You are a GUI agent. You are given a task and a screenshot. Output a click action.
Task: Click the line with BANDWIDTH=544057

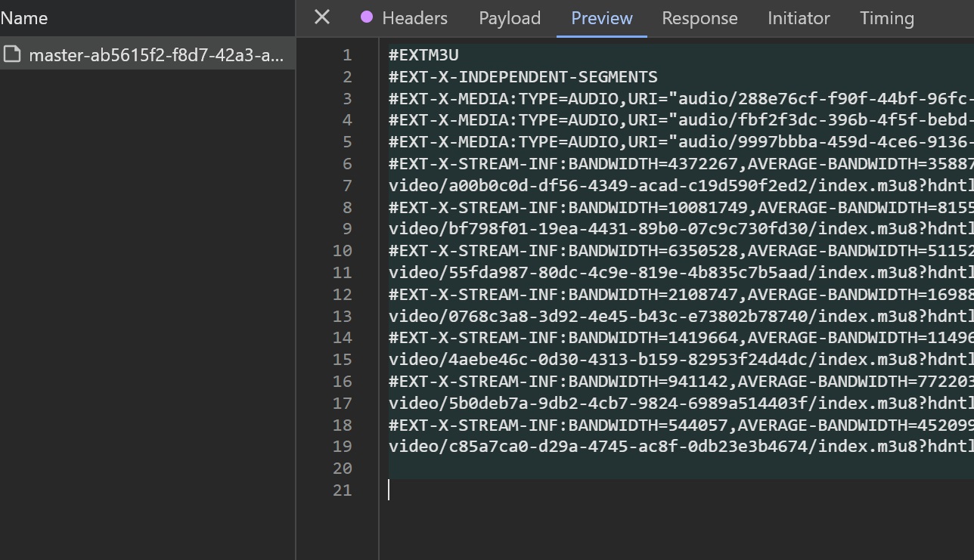pos(681,425)
